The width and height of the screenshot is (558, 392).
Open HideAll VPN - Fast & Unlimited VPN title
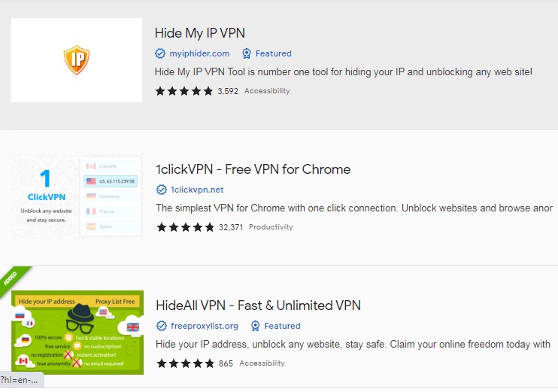pos(259,305)
